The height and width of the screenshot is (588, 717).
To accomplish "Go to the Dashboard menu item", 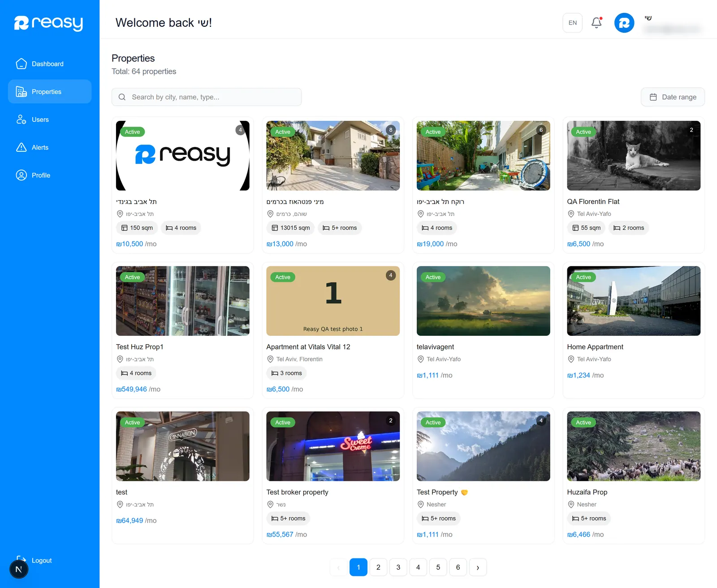I will (50, 64).
